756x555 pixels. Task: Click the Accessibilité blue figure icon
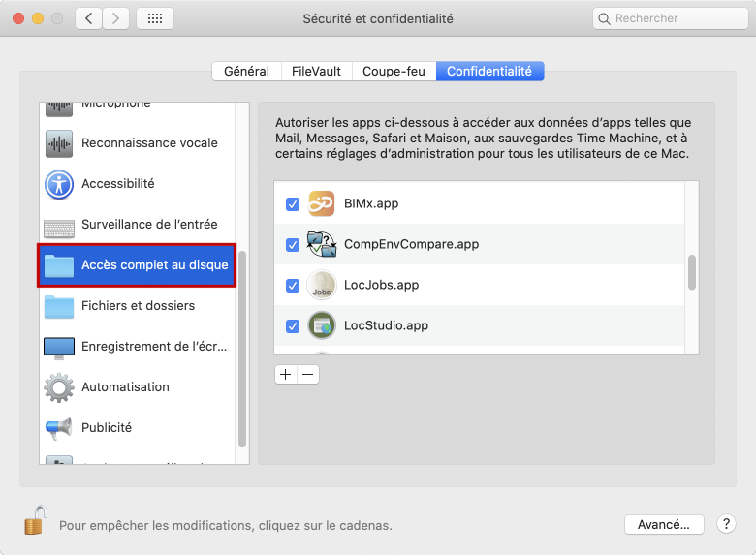point(59,184)
